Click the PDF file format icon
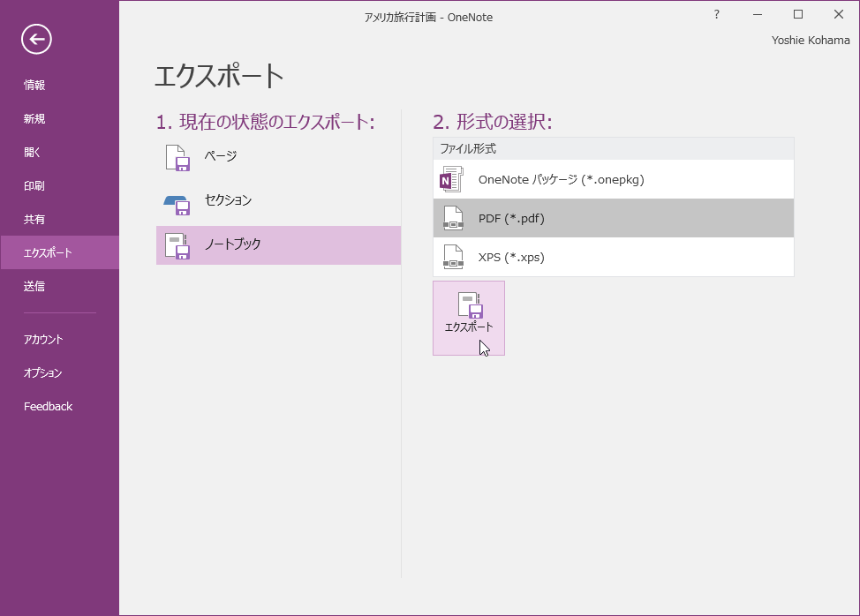This screenshot has width=860, height=616. (453, 219)
